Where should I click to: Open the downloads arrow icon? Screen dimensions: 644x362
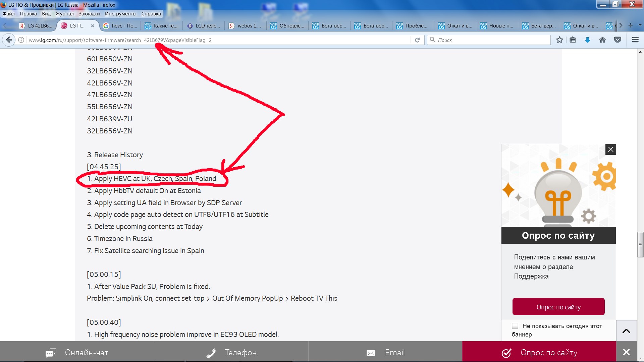point(588,40)
